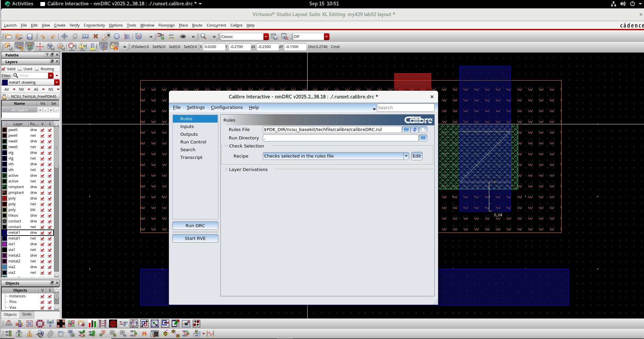Open the 'metal1 drawing' layer dropdown
The image size is (644, 339).
[x=57, y=82]
